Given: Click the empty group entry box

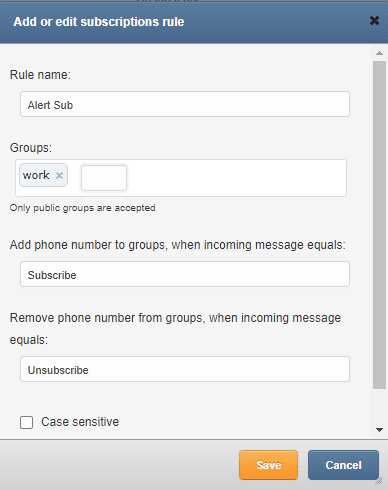Looking at the screenshot, I should click(104, 178).
